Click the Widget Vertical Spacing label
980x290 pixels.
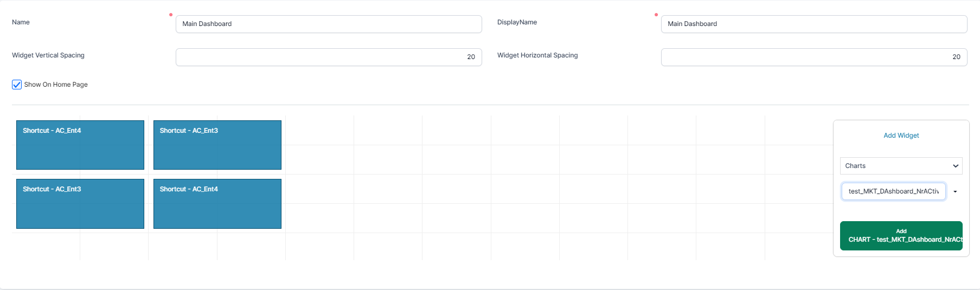click(x=48, y=55)
